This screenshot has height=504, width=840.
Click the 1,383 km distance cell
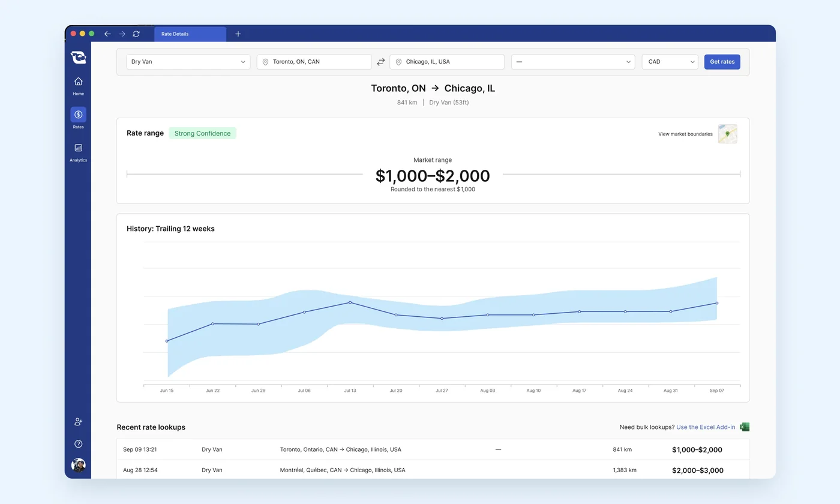click(625, 470)
